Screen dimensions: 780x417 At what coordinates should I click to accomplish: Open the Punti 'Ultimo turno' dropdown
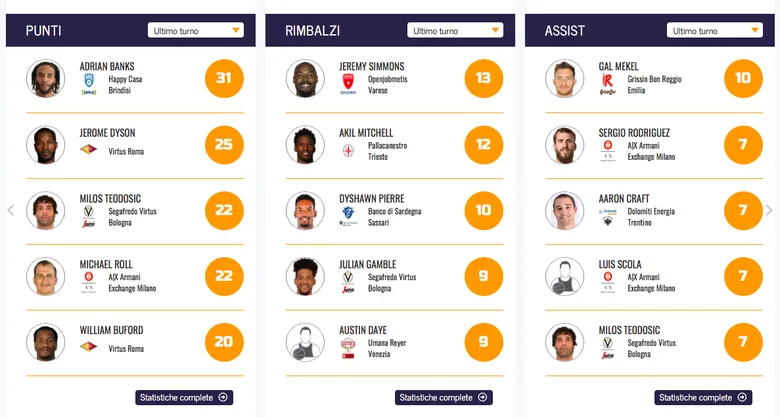(x=195, y=31)
